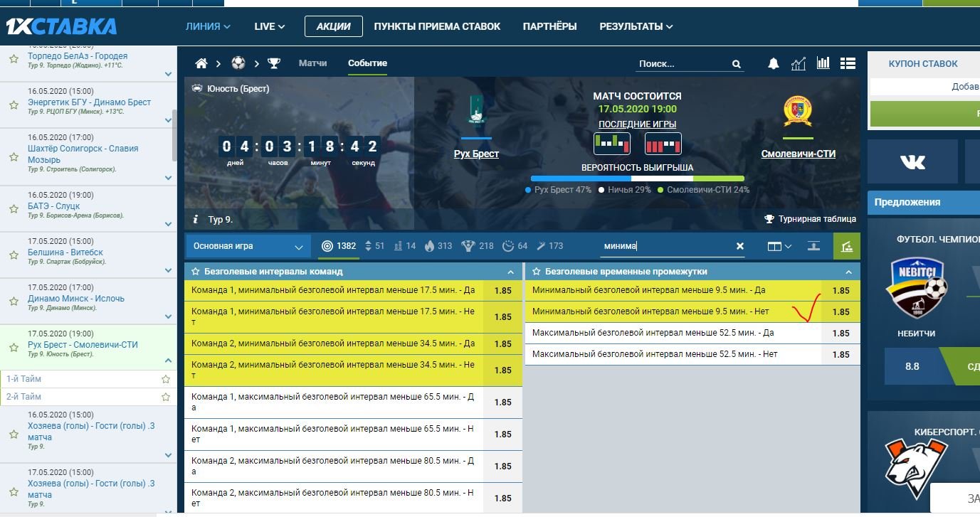Toggle favorite star for БАТЭ - Слуцк
This screenshot has width=980, height=517.
pos(14,209)
